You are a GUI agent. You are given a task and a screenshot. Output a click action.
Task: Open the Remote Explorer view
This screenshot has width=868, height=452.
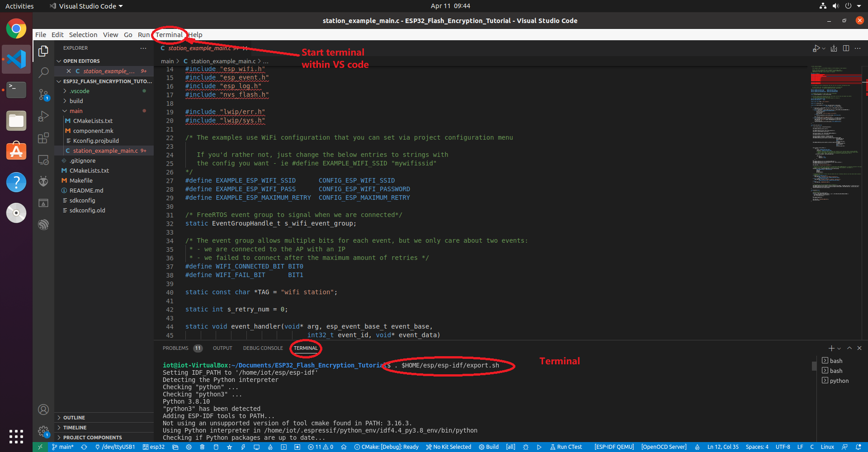pyautogui.click(x=43, y=160)
